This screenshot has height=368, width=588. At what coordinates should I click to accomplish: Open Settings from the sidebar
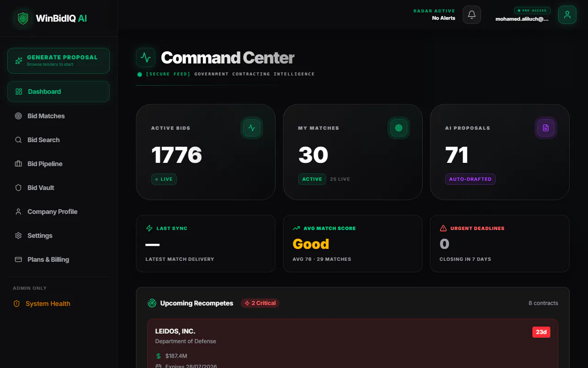coord(58,236)
